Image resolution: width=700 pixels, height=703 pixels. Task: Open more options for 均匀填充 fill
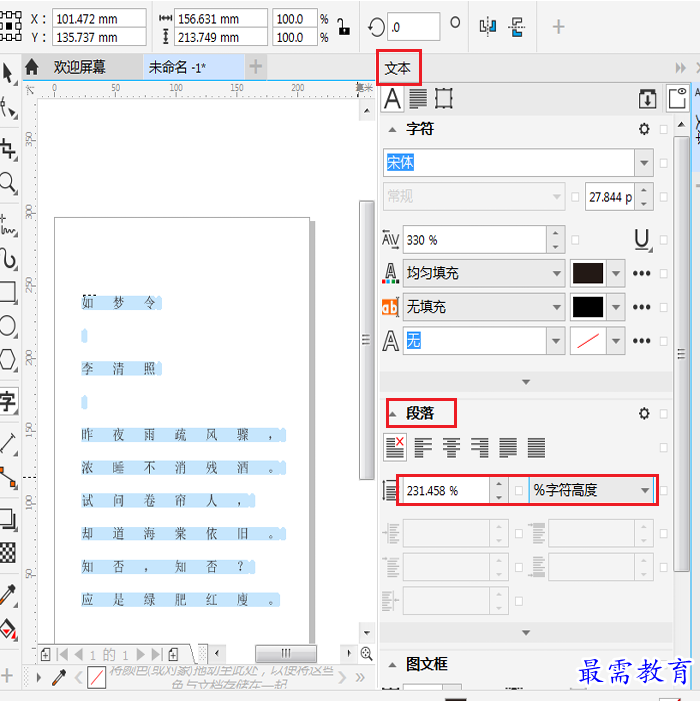point(642,273)
